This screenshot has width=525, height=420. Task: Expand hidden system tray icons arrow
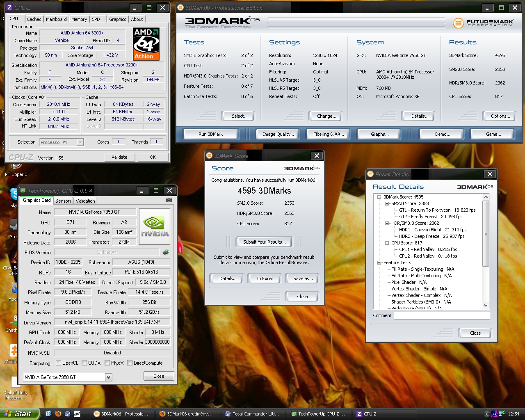click(x=487, y=414)
